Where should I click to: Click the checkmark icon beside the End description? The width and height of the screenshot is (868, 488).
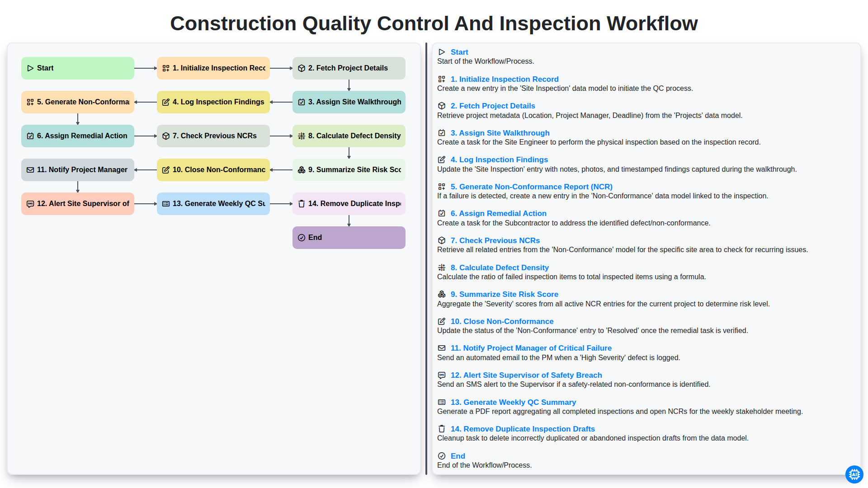442,456
